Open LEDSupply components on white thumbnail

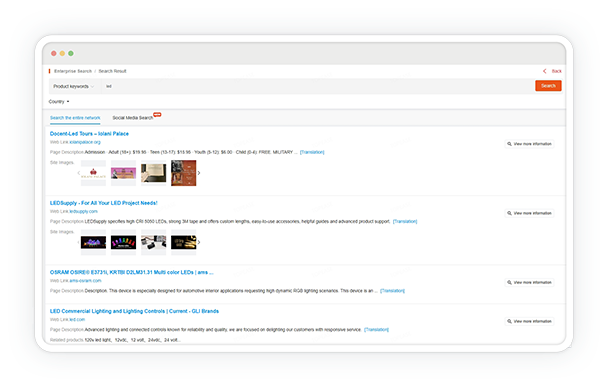tap(153, 242)
